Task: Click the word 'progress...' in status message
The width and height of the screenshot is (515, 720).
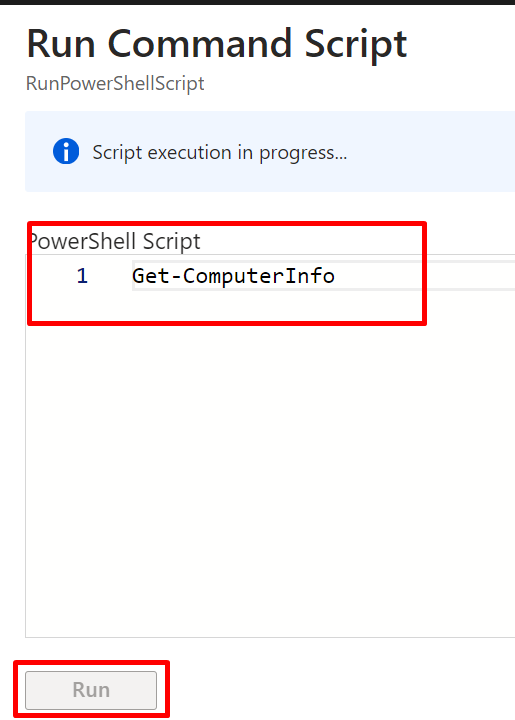Action: pyautogui.click(x=303, y=153)
